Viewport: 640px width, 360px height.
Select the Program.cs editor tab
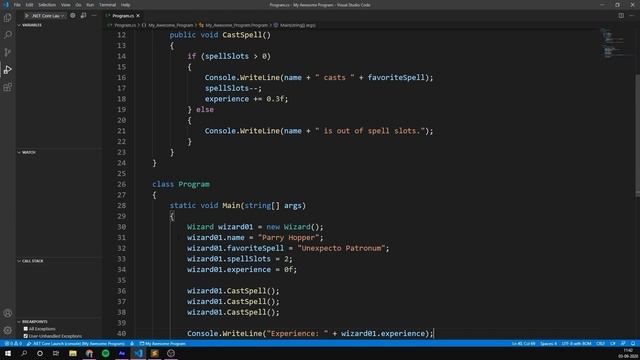122,16
